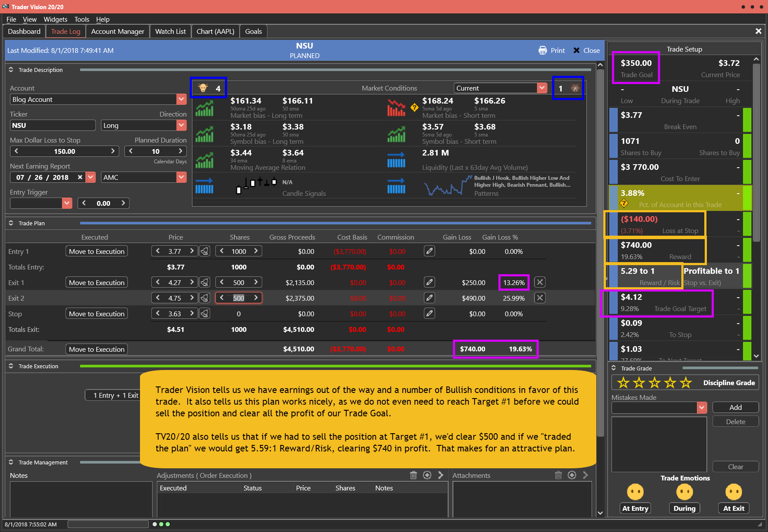
Task: Increase Max Dollar Loss to Stop value
Action: pos(113,151)
